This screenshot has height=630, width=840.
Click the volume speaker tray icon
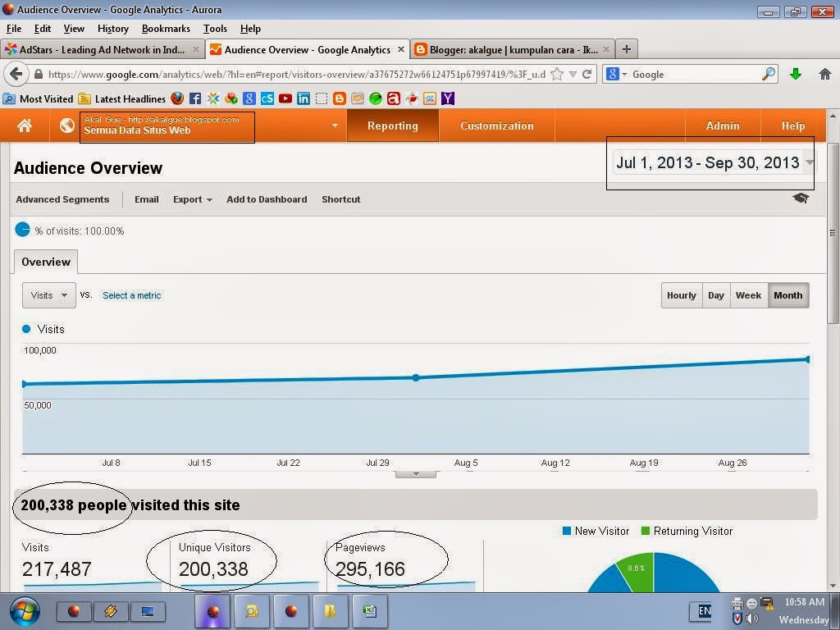click(752, 619)
